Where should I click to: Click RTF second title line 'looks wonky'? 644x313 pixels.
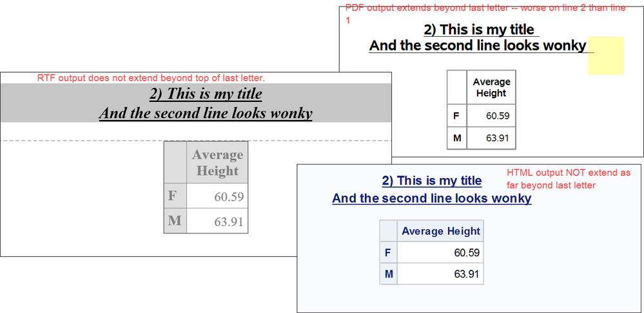point(272,113)
